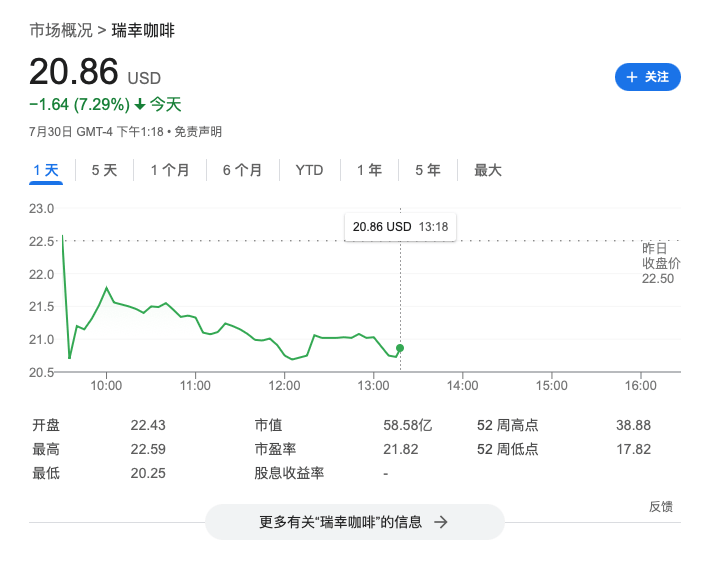The height and width of the screenshot is (565, 719).
Task: Follow the stock with the 关注 button
Action: [x=647, y=77]
